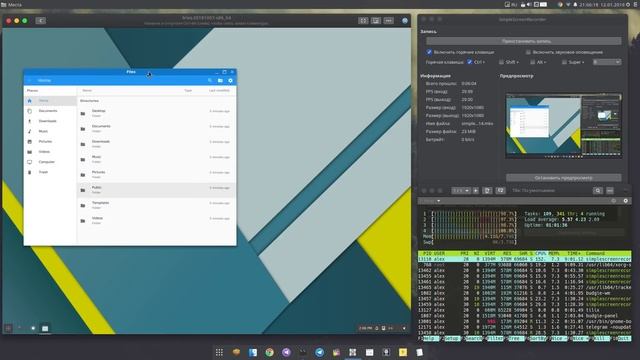Click the Search function key in htop
Image resolution: width=640 pixels, height=360 pixels.
474,339
